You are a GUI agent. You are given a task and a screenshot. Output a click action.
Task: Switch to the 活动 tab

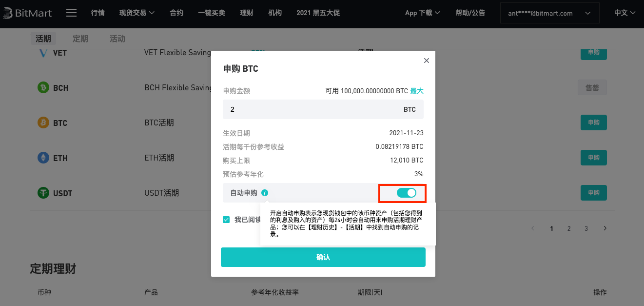(x=117, y=39)
